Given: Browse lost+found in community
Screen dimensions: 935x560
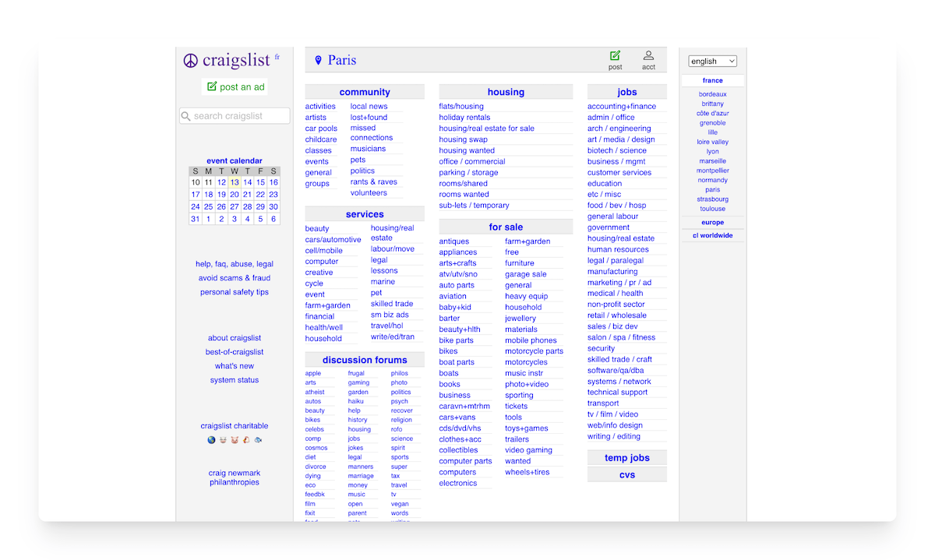Looking at the screenshot, I should 369,118.
